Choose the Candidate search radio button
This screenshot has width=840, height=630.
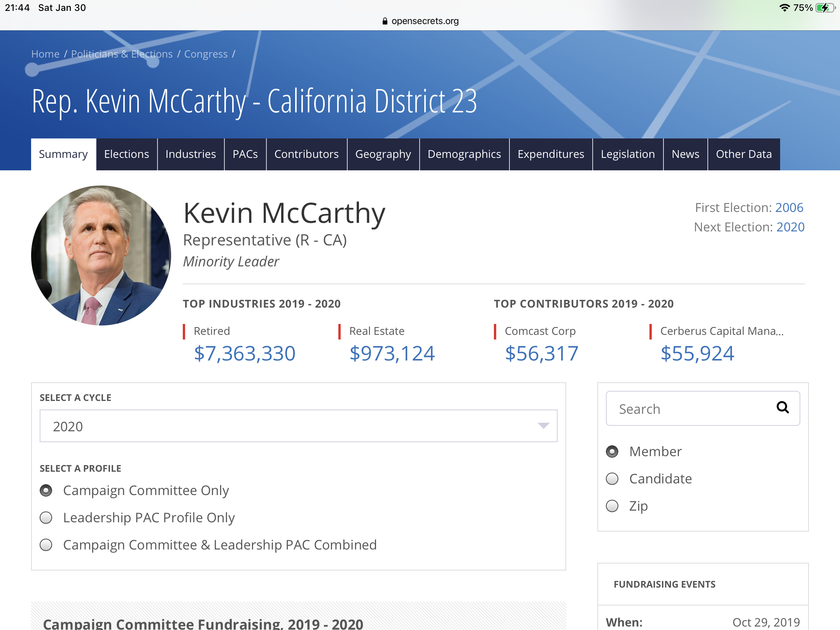(x=612, y=479)
